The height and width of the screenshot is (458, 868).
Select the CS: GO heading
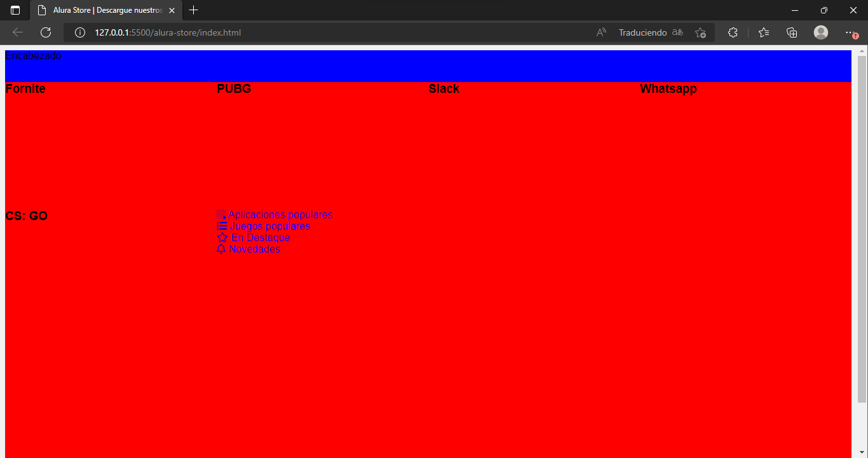pos(27,216)
